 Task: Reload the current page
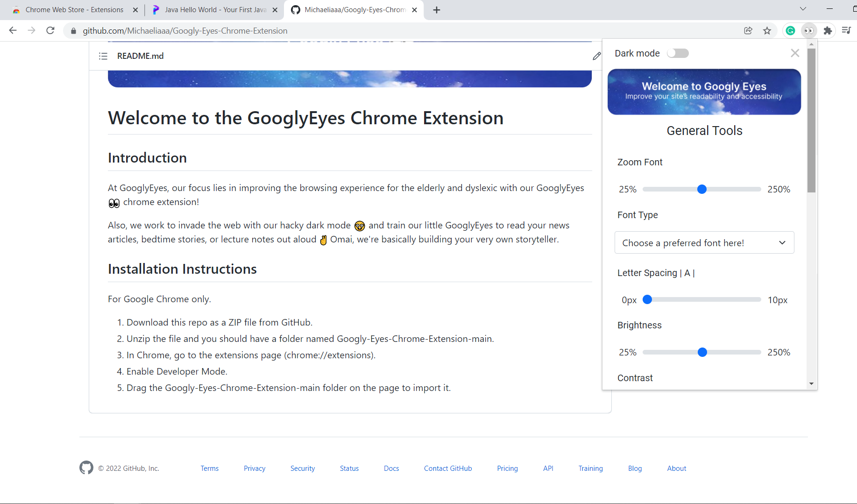pos(50,30)
